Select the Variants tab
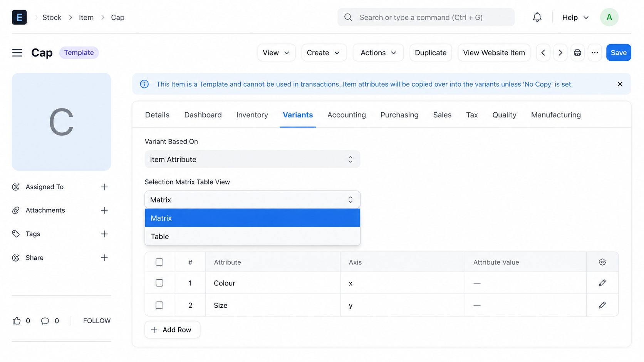 (x=298, y=115)
